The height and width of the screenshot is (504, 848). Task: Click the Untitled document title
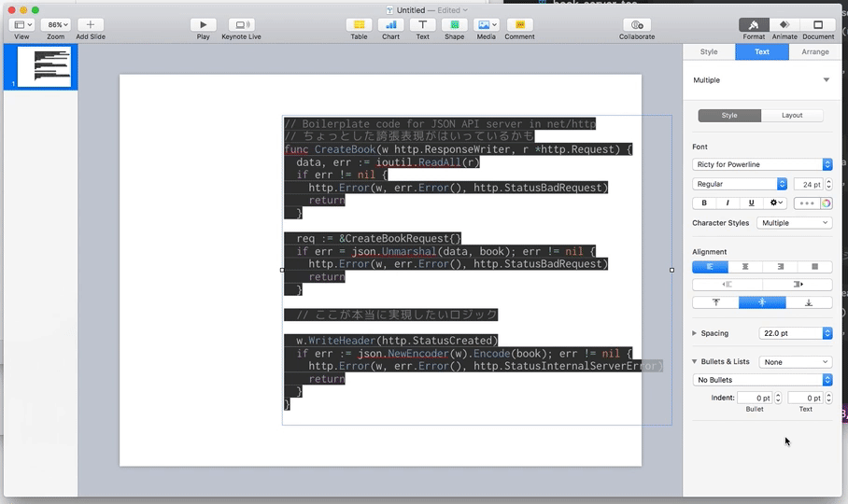pyautogui.click(x=411, y=9)
